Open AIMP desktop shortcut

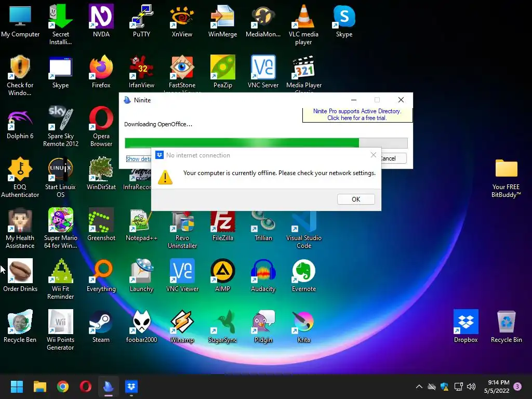click(222, 276)
